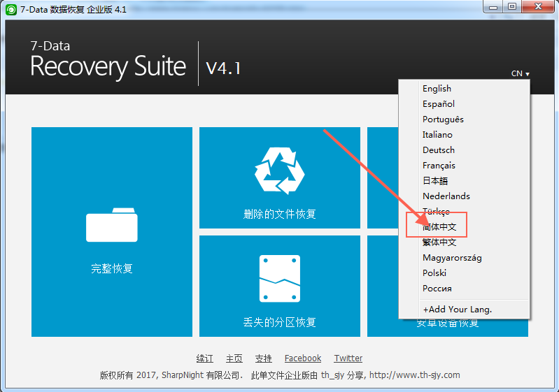Viewport: 559px width, 392px height.
Task: Minimize the 7-Data window
Action: tap(493, 6)
